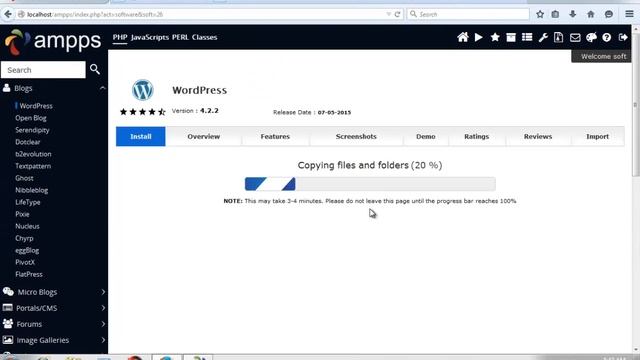The height and width of the screenshot is (360, 640).
Task: Open the list view icon in header
Action: coord(527,38)
